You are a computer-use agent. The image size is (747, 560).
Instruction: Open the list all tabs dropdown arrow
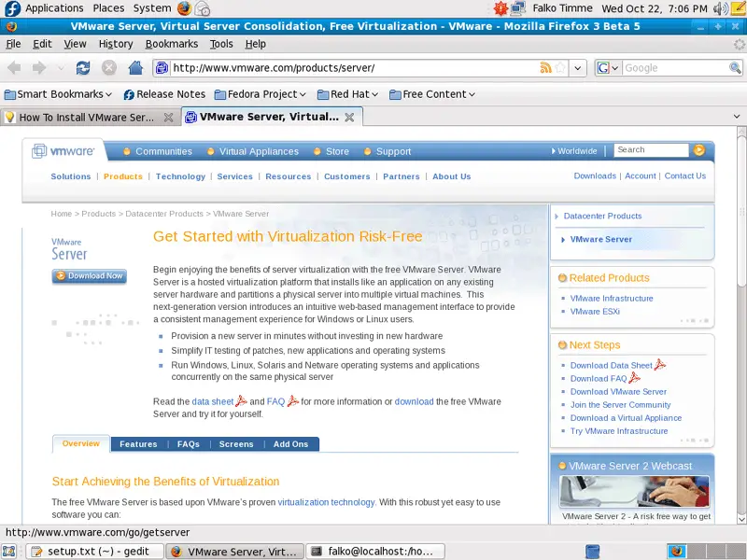coord(737,116)
